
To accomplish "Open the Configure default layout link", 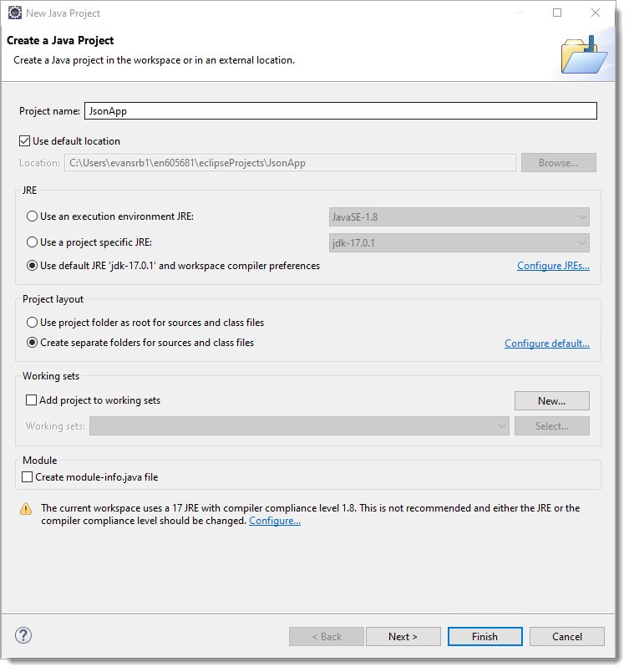I will (x=547, y=344).
